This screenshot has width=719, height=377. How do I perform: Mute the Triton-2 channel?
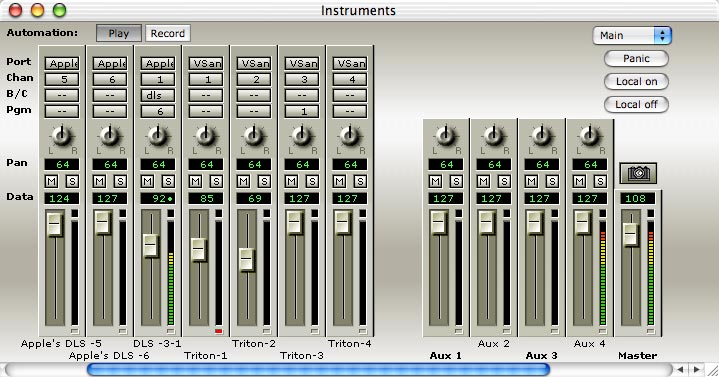(x=243, y=182)
